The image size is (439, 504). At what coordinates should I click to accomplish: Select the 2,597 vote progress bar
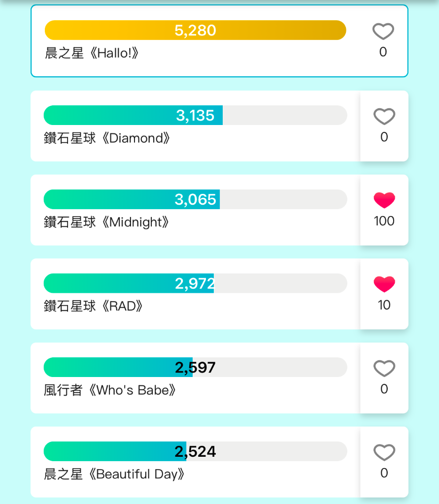coord(196,367)
